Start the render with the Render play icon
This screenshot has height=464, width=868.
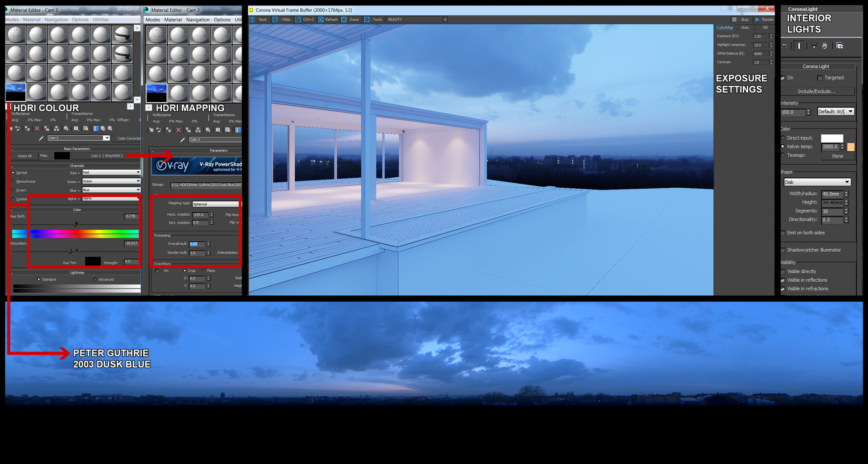[x=757, y=19]
